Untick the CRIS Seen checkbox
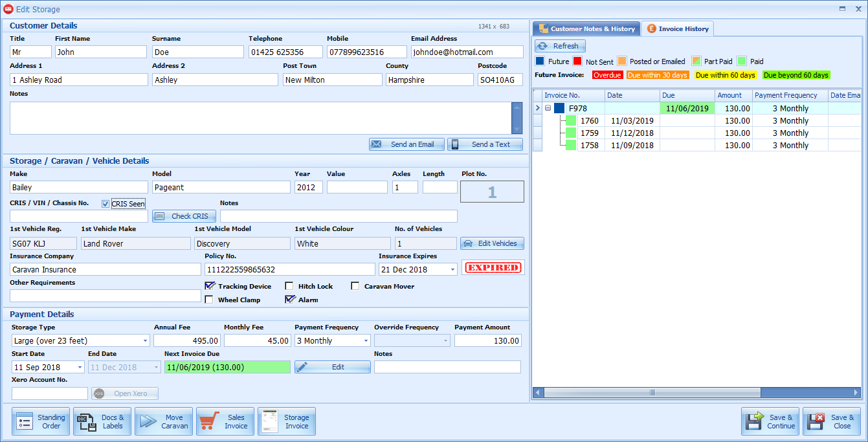The width and height of the screenshot is (868, 442). (106, 204)
